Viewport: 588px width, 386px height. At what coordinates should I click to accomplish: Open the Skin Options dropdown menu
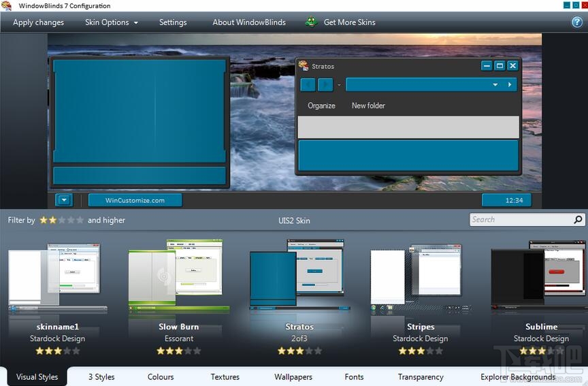pyautogui.click(x=112, y=22)
